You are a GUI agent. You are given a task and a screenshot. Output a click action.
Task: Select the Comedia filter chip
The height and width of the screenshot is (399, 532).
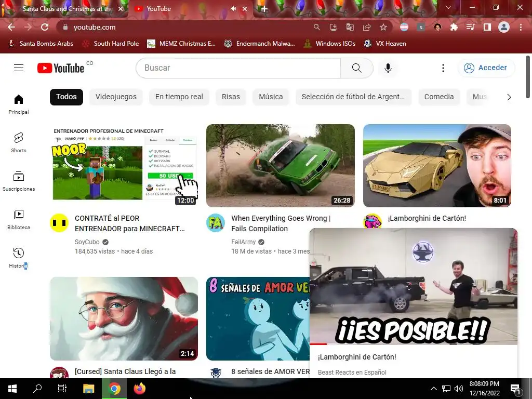(438, 97)
